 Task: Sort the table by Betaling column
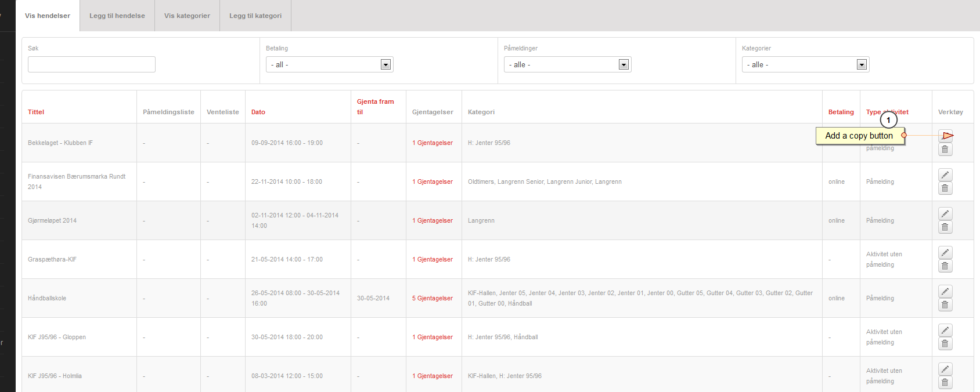[x=841, y=112]
